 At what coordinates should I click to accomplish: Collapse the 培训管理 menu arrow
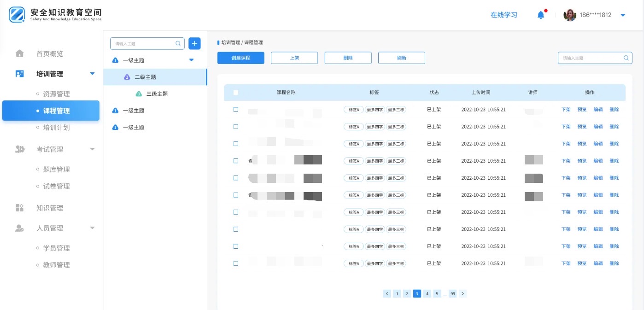coord(92,74)
